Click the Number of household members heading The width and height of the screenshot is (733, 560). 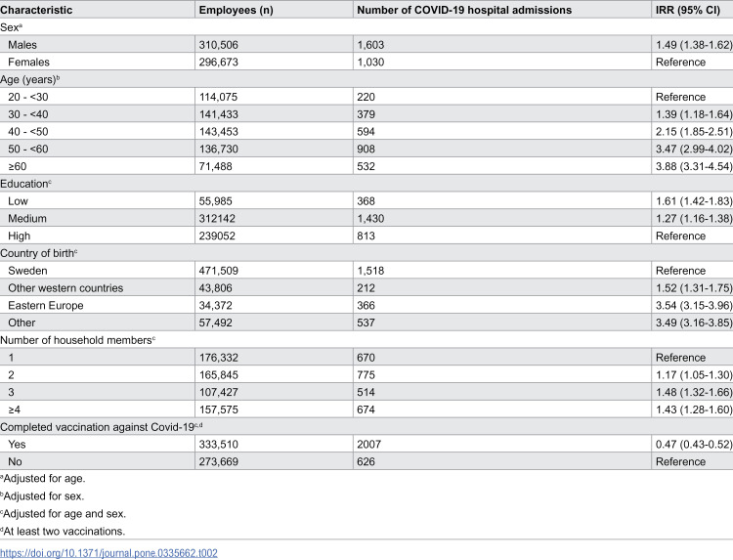click(77, 340)
